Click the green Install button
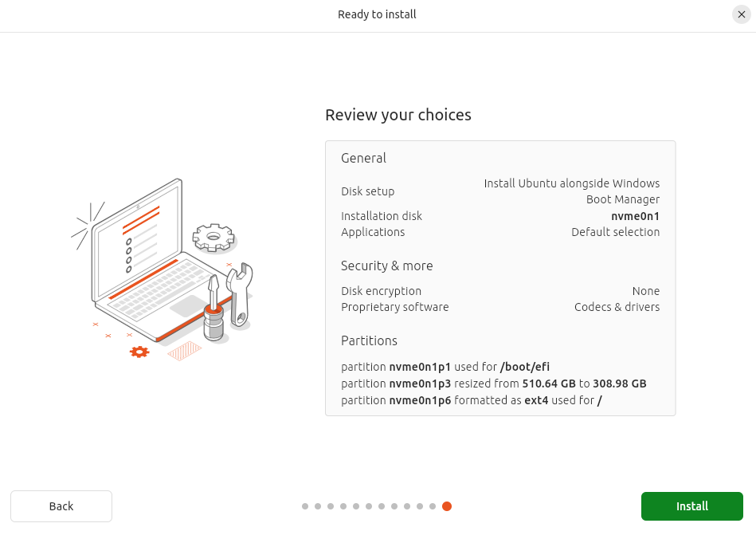This screenshot has width=756, height=535. click(691, 506)
